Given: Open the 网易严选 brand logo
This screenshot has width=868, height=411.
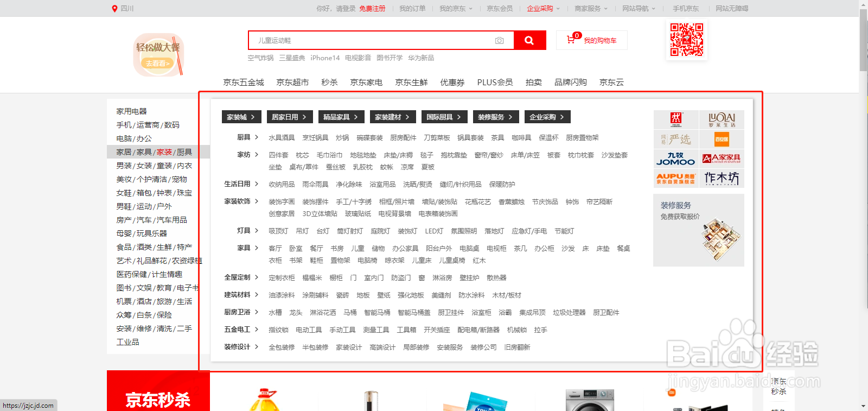Looking at the screenshot, I should 676,140.
